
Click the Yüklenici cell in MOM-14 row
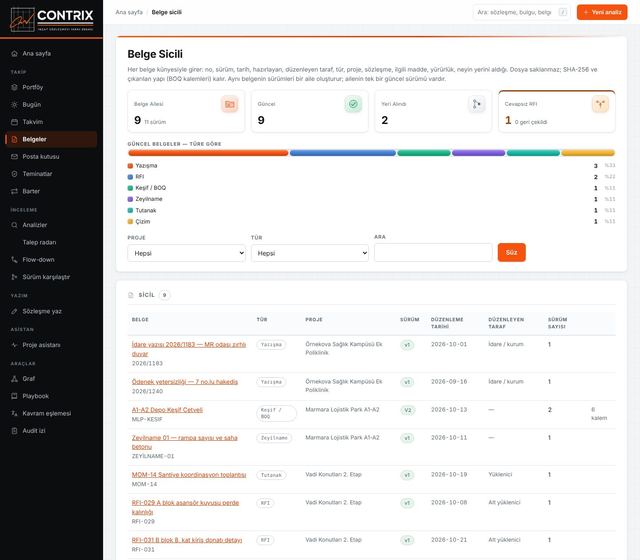coord(500,475)
